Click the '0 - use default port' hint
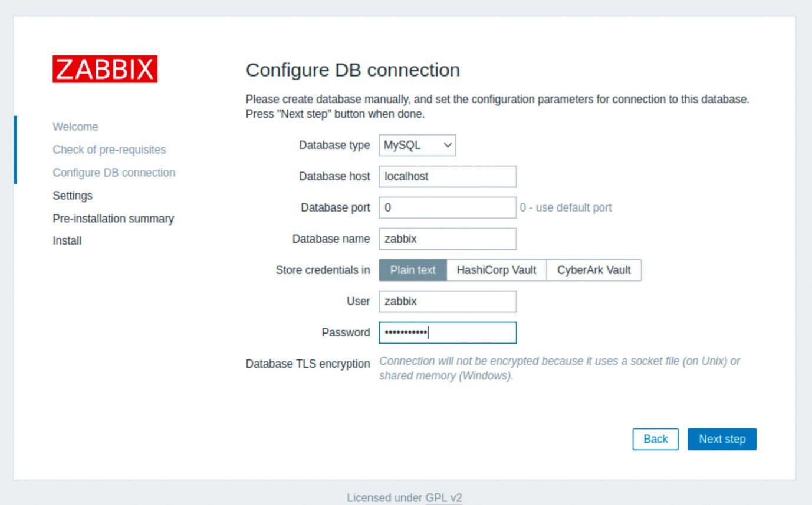 point(566,207)
